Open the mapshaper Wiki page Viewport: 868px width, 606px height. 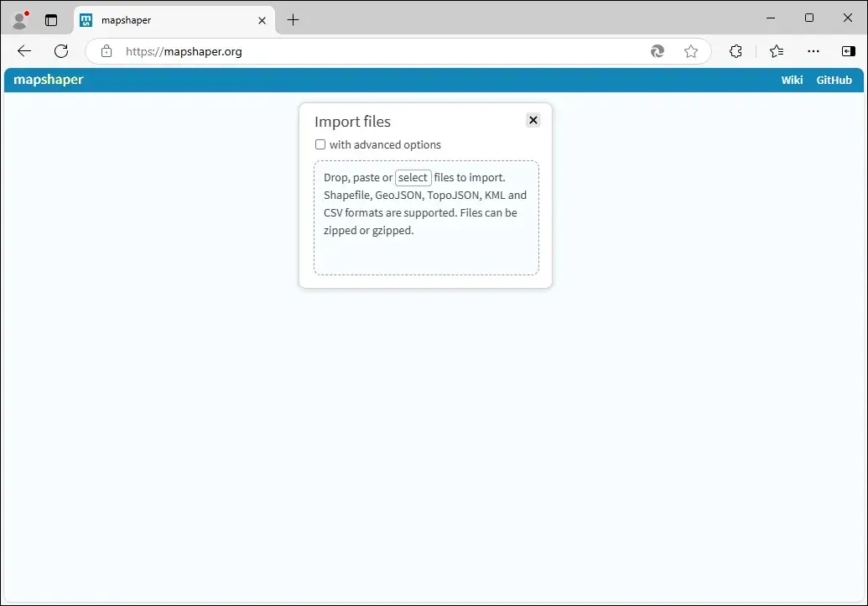pos(791,80)
